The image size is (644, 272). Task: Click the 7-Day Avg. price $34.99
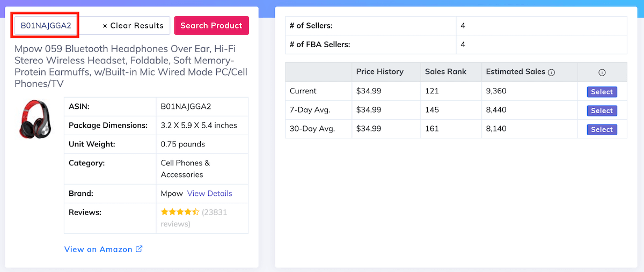(x=369, y=109)
